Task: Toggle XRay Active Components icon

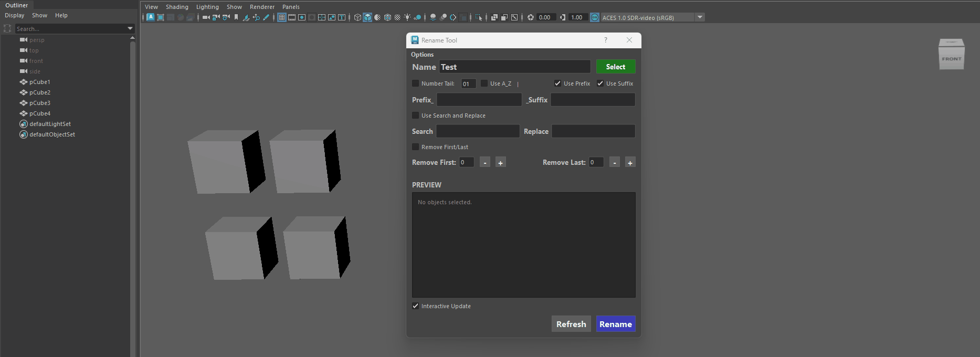Action: [504, 17]
